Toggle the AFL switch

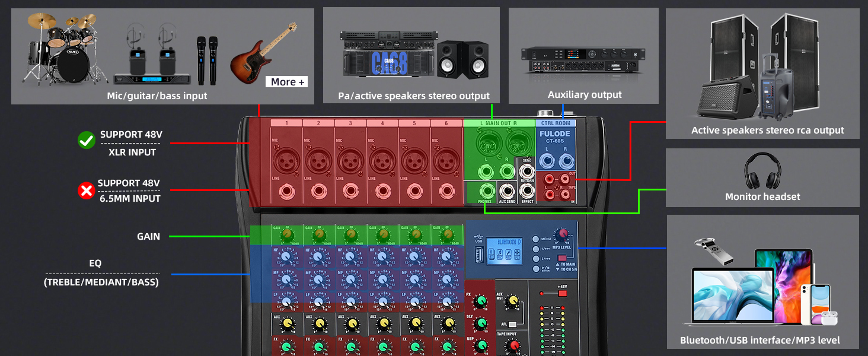[512, 324]
